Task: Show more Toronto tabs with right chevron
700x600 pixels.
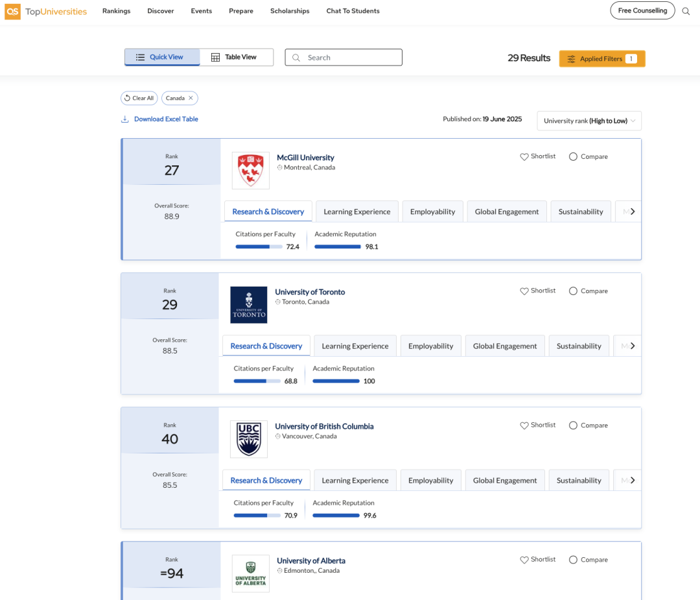Action: [633, 346]
